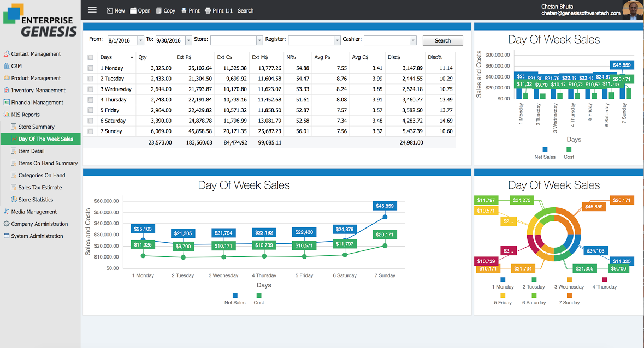The height and width of the screenshot is (348, 644).
Task: Click the Copy icon in toolbar
Action: (159, 10)
